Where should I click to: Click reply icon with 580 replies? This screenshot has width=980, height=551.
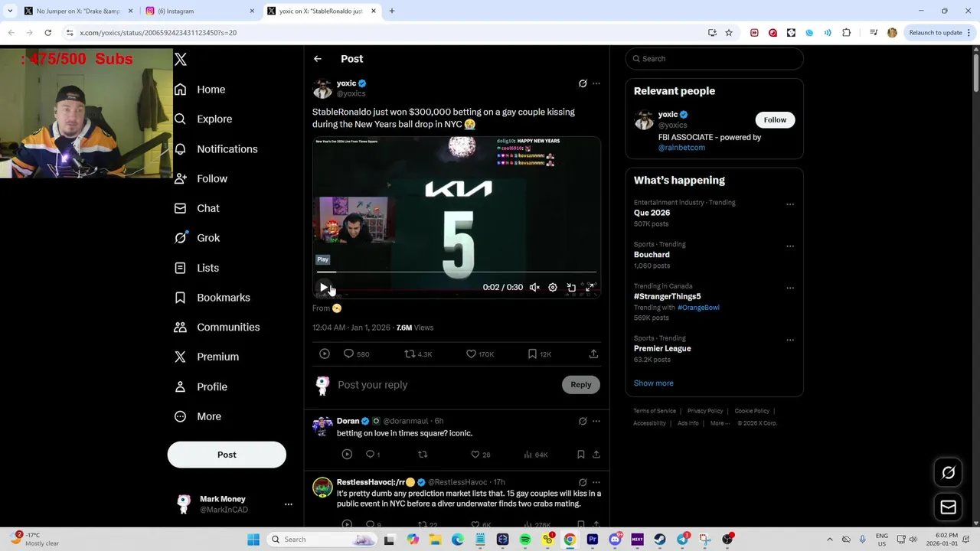tap(348, 354)
